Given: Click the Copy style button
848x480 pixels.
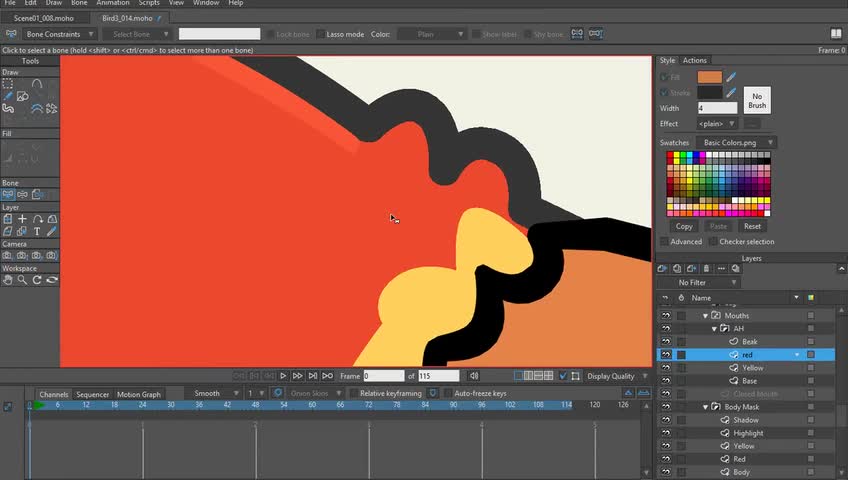Looking at the screenshot, I should [x=684, y=226].
